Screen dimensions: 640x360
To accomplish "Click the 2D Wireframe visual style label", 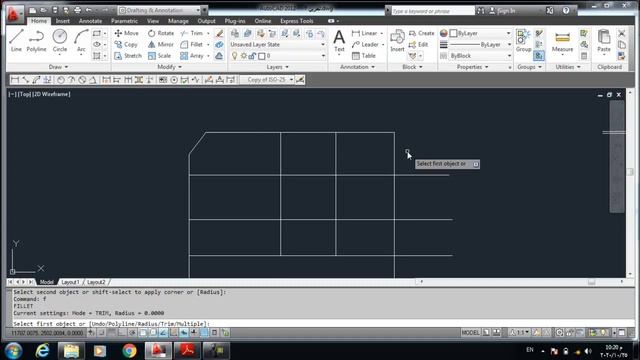I will 51,94.
